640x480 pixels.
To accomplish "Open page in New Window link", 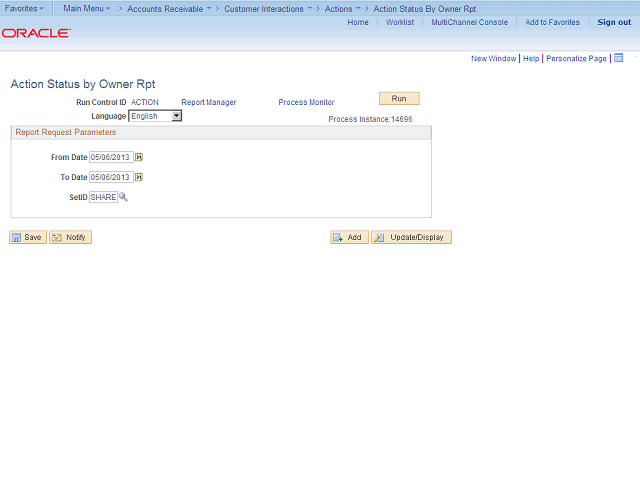I will (493, 58).
